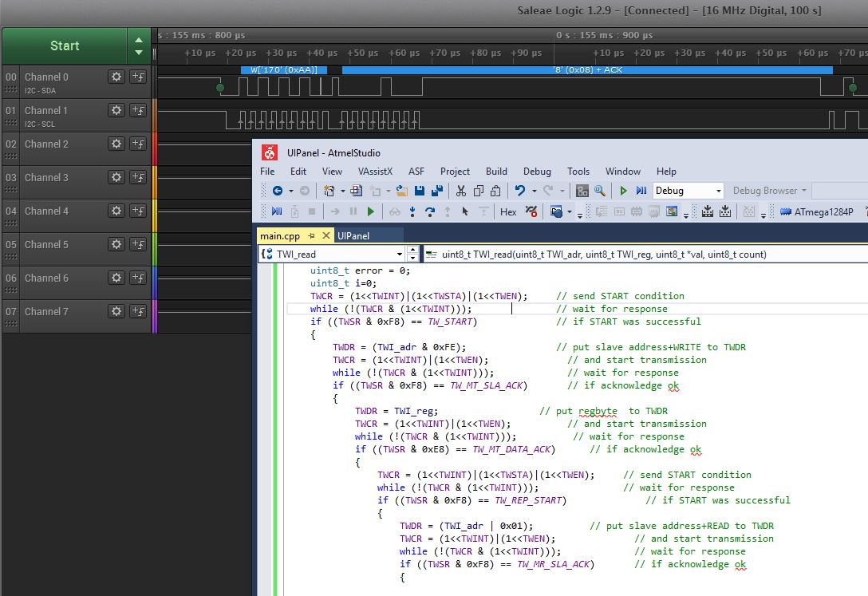
Task: Open the Debug menu
Action: [537, 172]
